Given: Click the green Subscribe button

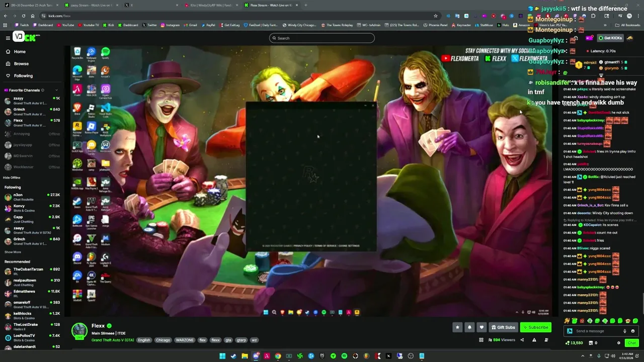Looking at the screenshot, I should click(536, 327).
